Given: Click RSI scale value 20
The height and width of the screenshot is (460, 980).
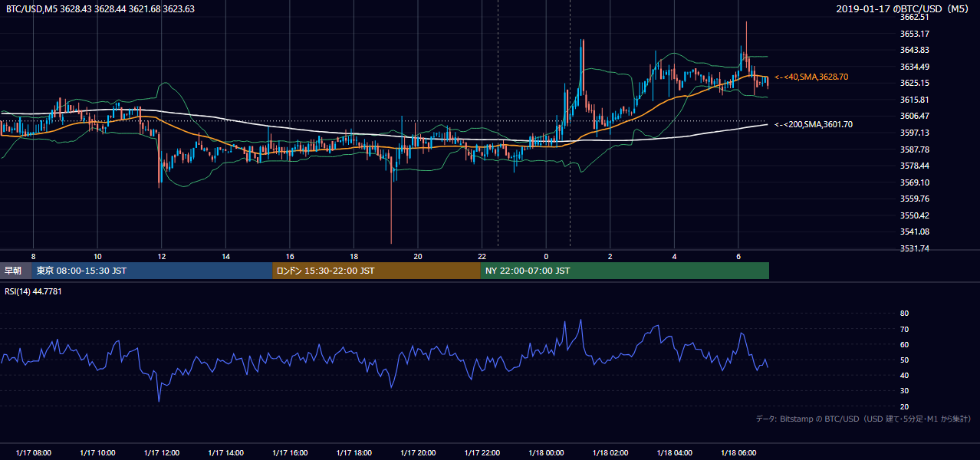Looking at the screenshot, I should 904,406.
